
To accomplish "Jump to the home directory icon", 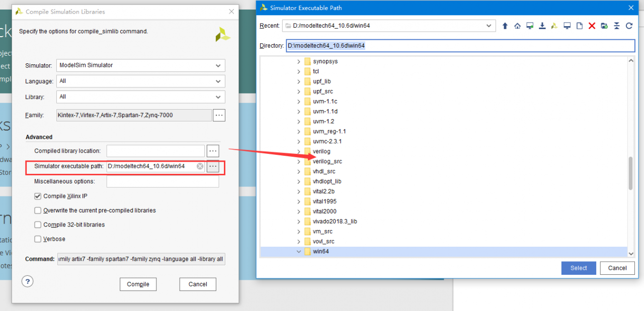I will coord(517,26).
